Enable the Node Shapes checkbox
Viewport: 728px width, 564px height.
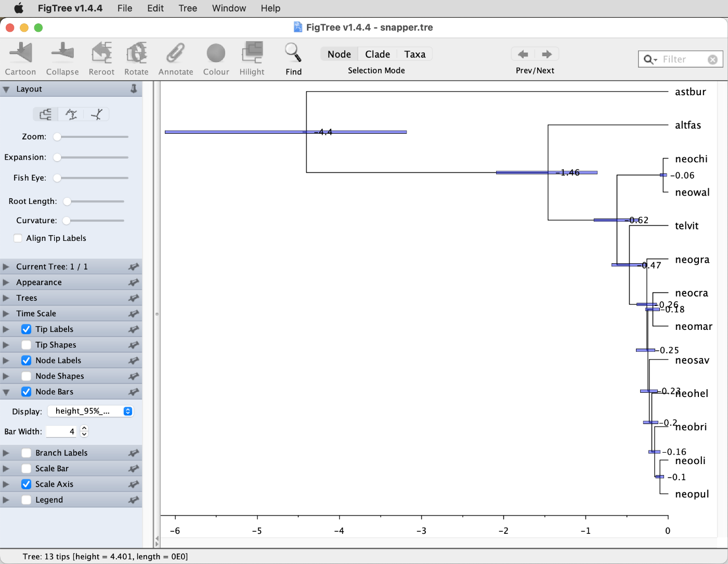26,376
